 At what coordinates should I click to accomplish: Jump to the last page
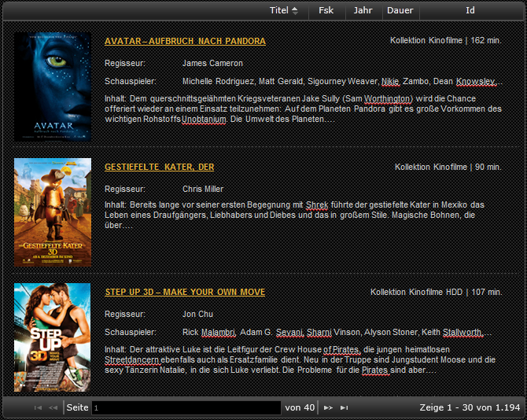tap(344, 407)
